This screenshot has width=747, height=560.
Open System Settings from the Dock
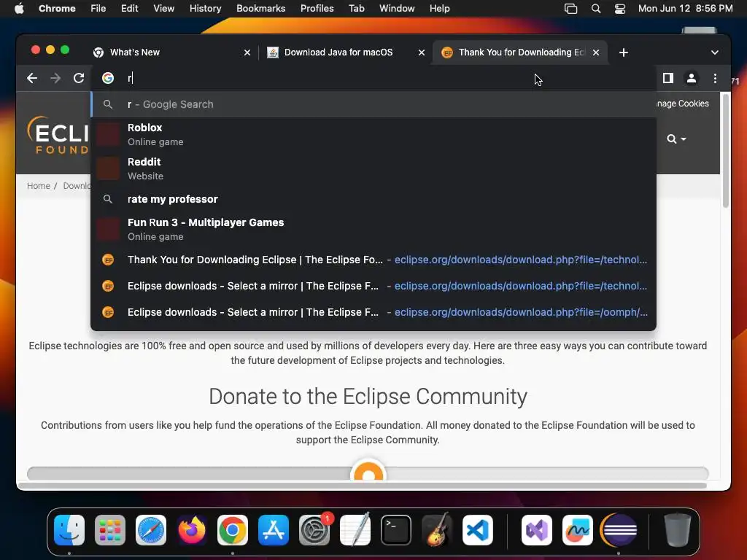point(314,530)
